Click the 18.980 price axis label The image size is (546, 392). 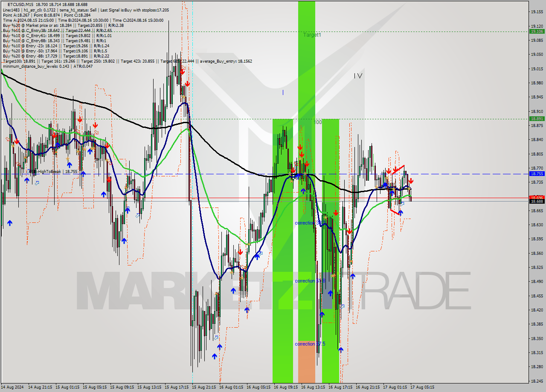[x=537, y=83]
